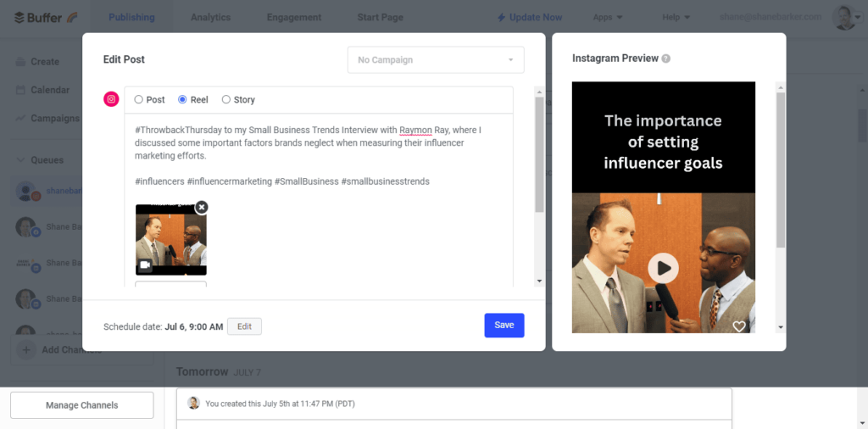Click the Calendar icon in the sidebar

(20, 90)
